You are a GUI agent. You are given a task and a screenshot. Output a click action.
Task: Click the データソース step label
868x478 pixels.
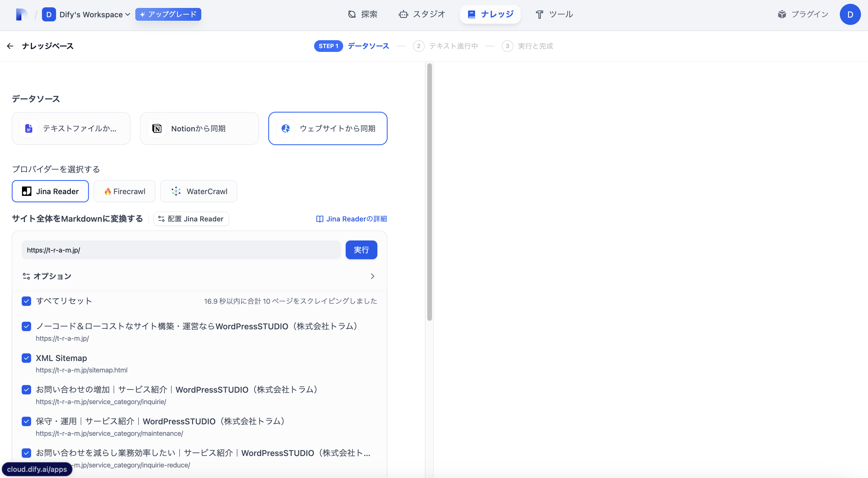tap(368, 46)
